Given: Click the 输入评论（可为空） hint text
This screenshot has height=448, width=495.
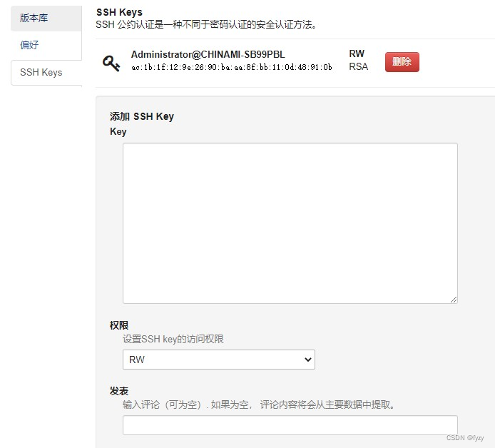Looking at the screenshot, I should click(x=259, y=404).
